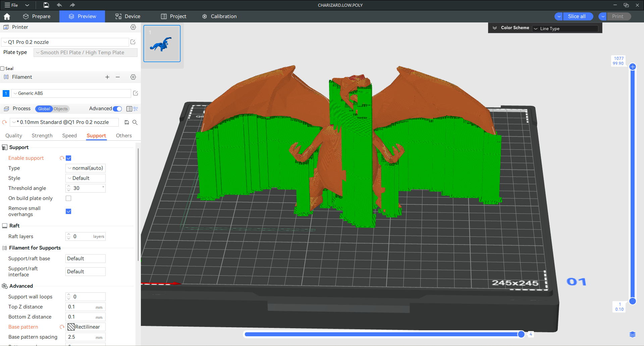Open the Generic ABS filament dropdown

(71, 93)
